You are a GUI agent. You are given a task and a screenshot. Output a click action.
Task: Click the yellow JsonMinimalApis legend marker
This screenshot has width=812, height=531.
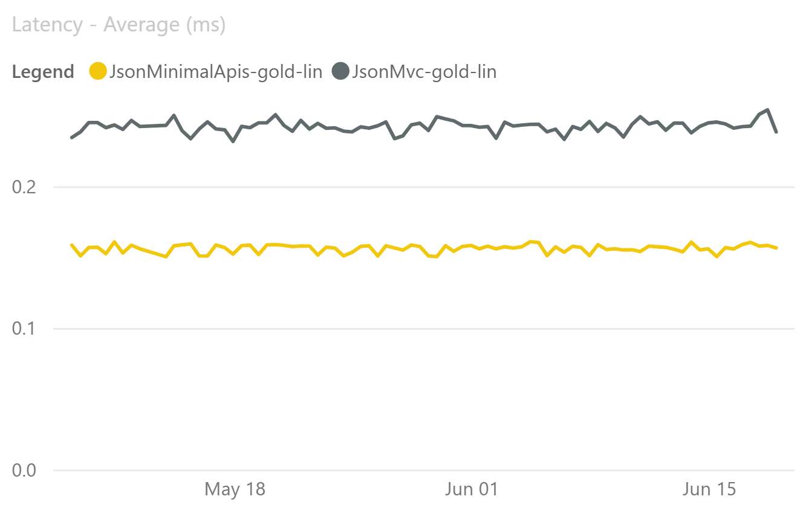[98, 71]
